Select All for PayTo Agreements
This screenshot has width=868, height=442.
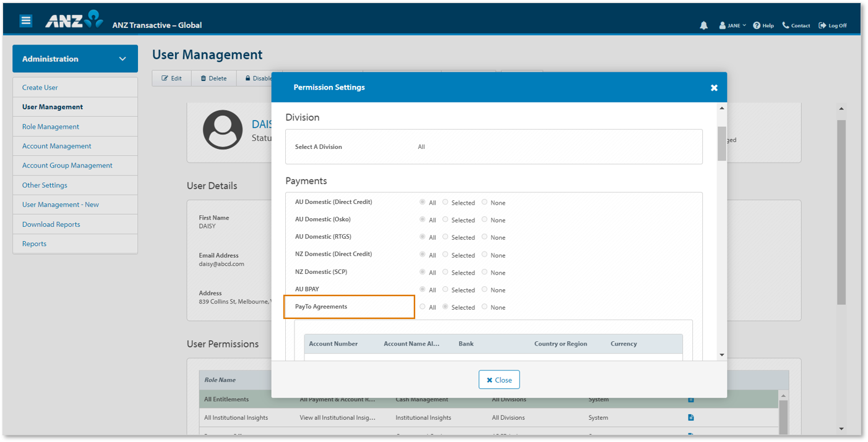(x=423, y=307)
